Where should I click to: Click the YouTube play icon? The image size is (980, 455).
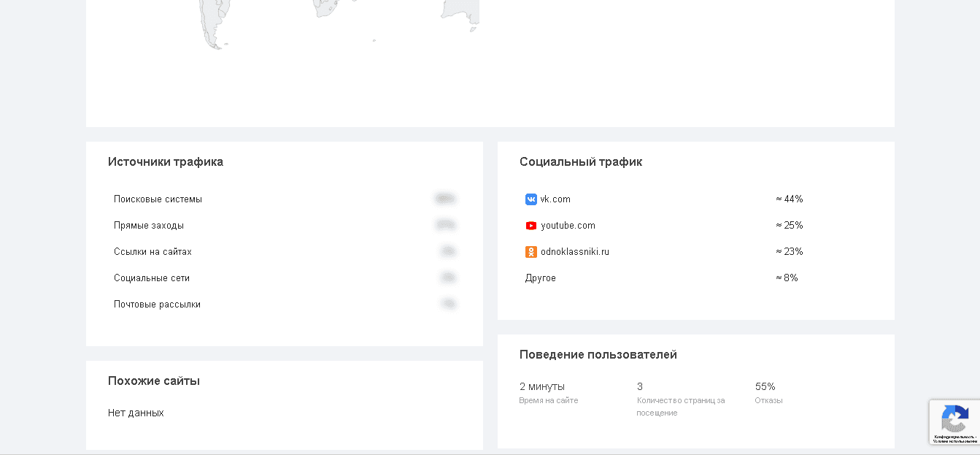click(530, 226)
